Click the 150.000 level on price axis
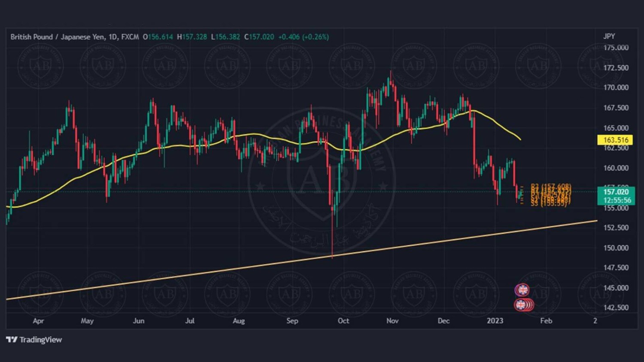 click(x=616, y=248)
